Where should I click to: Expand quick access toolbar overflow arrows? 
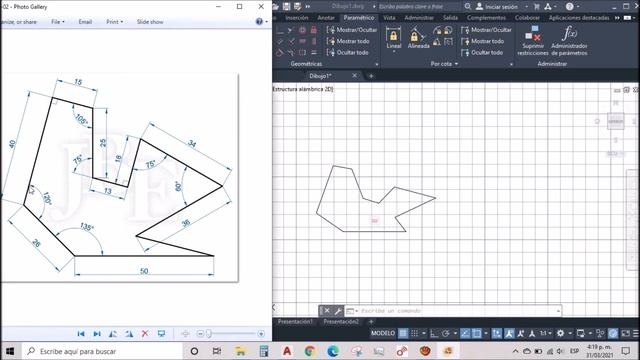(308, 7)
